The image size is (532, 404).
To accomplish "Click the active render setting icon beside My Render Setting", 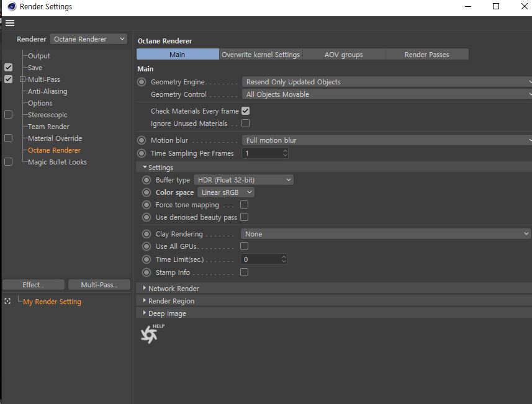I will tap(7, 301).
